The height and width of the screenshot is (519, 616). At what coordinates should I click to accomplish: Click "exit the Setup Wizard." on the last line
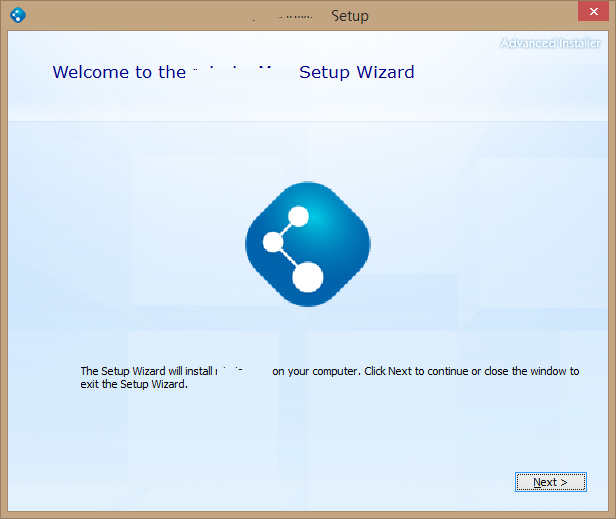(134, 384)
